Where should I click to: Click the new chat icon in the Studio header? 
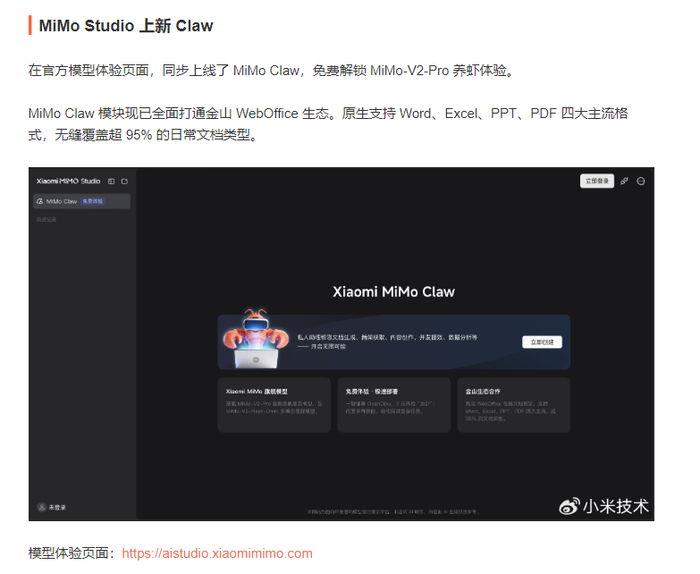pyautogui.click(x=125, y=181)
